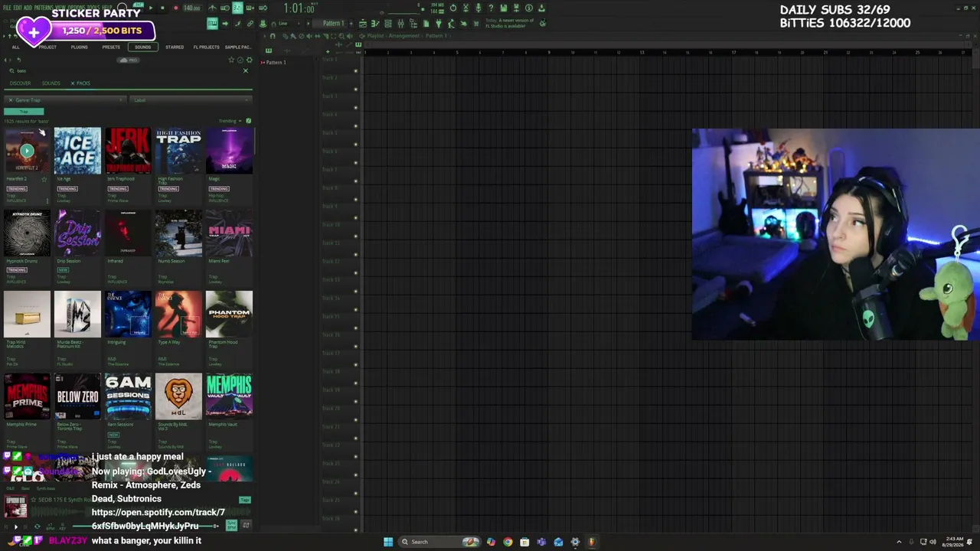Open the Piano roll window icon
Viewport: 980px width, 551px height.
click(375, 24)
